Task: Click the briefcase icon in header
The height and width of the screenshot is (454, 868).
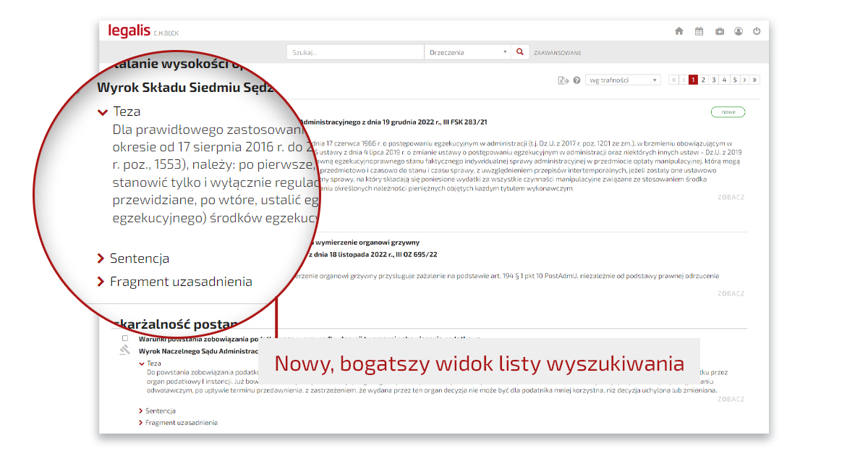Action: [719, 31]
